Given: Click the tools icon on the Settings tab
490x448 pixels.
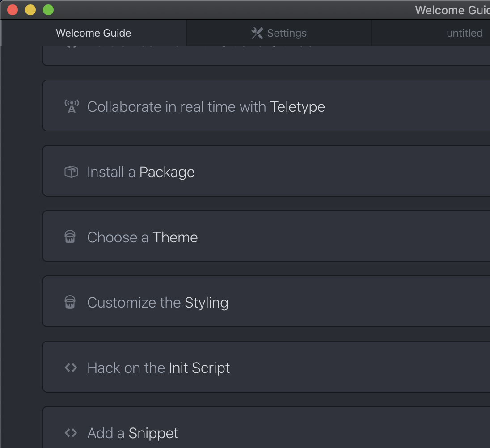Looking at the screenshot, I should (x=257, y=33).
